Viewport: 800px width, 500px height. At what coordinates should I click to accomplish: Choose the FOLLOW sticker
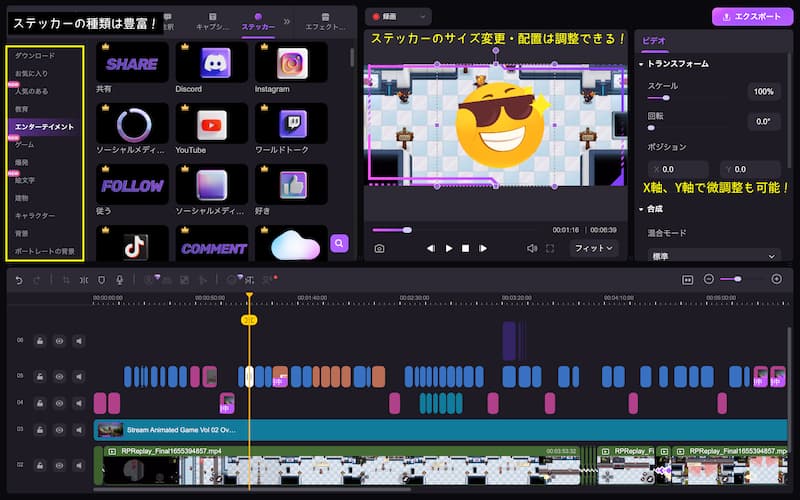[x=132, y=185]
